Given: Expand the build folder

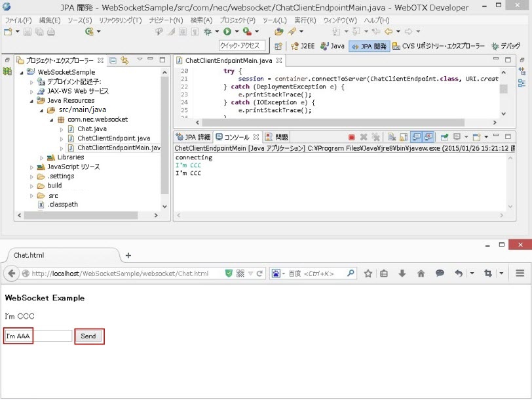Looking at the screenshot, I should pyautogui.click(x=31, y=186).
